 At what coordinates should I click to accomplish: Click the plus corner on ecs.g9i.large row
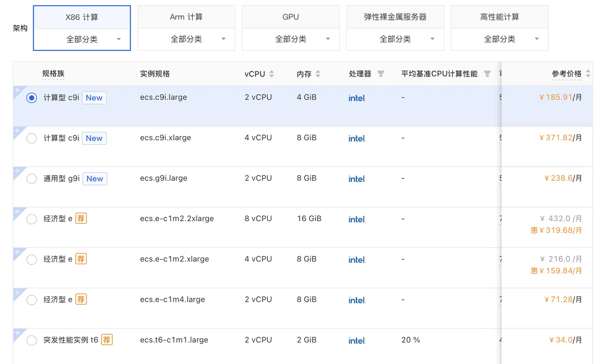tap(17, 171)
